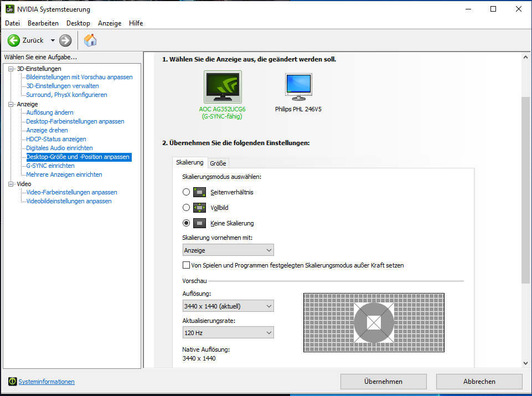Open Anzeige drehen
Image resolution: width=532 pixels, height=396 pixels.
click(47, 130)
